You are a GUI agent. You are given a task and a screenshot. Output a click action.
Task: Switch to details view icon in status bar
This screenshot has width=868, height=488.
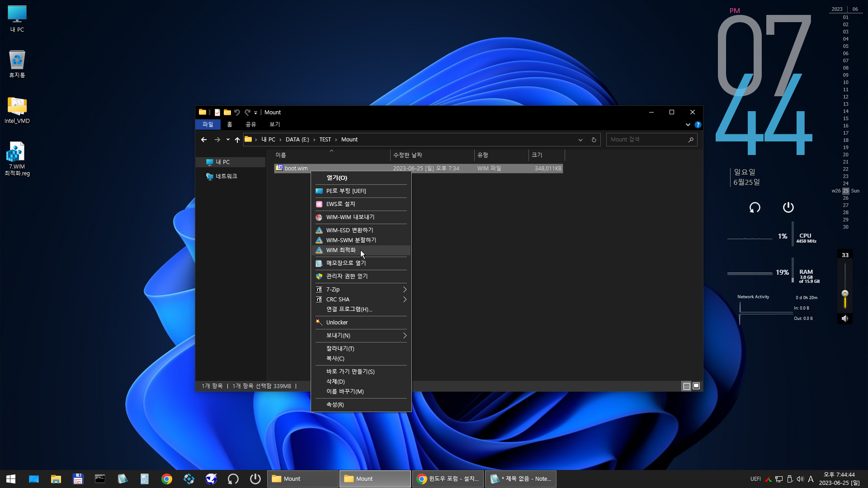point(686,386)
